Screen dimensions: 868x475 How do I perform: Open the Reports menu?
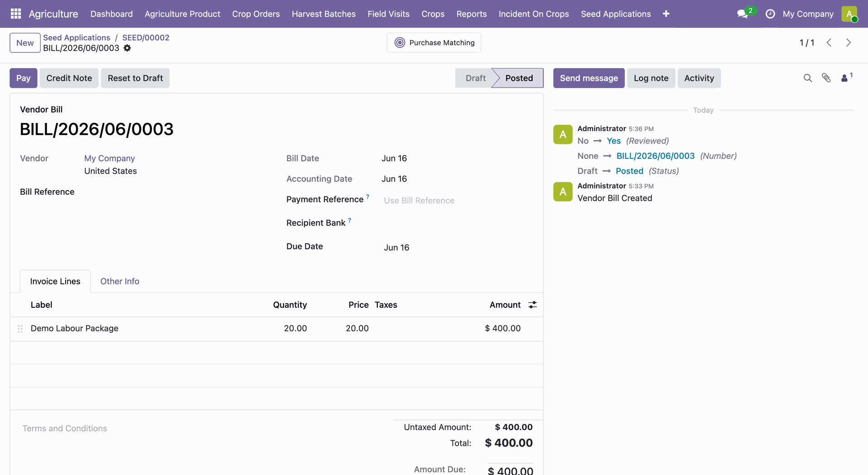click(x=472, y=14)
